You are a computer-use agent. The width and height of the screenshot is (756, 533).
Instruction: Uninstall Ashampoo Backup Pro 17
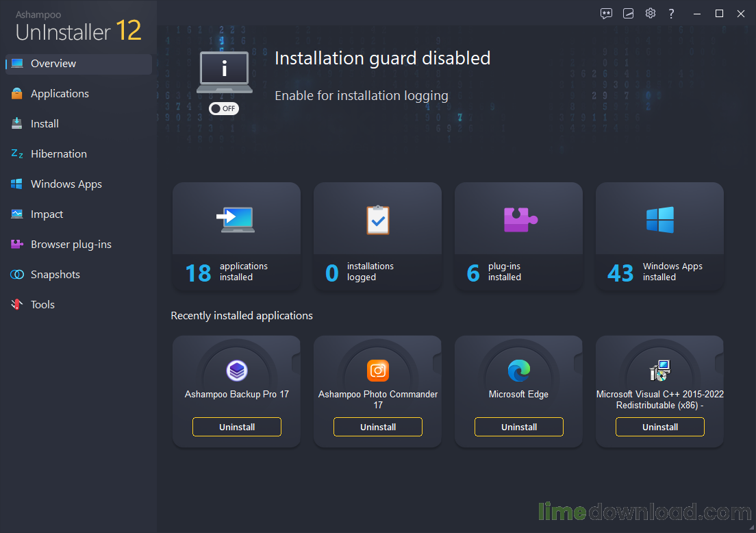(236, 427)
